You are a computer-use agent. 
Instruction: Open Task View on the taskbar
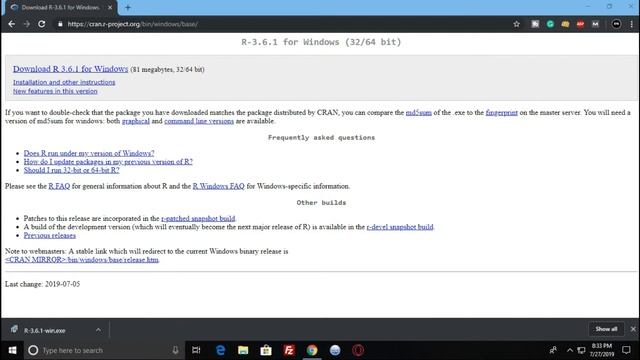pos(196,350)
